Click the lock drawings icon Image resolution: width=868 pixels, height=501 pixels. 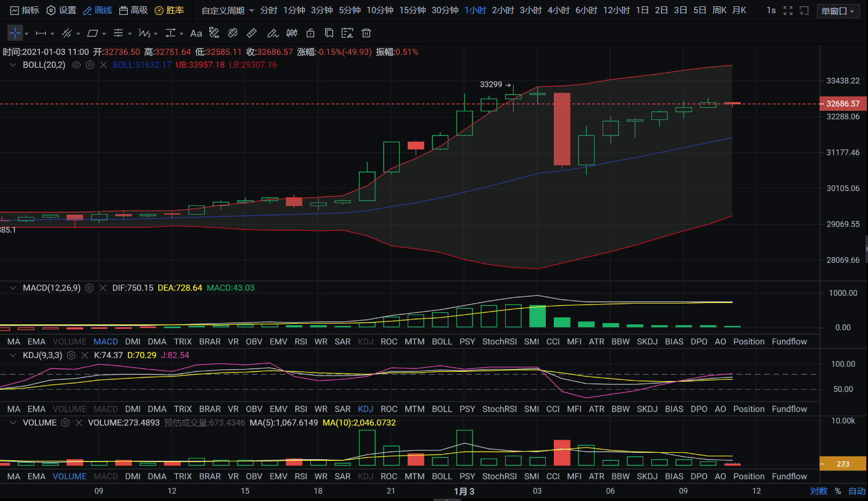coord(310,33)
